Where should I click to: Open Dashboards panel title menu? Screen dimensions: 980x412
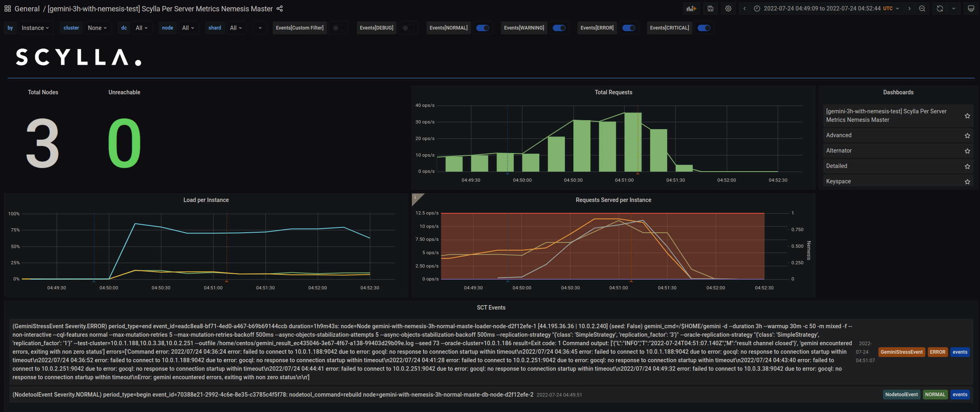898,92
